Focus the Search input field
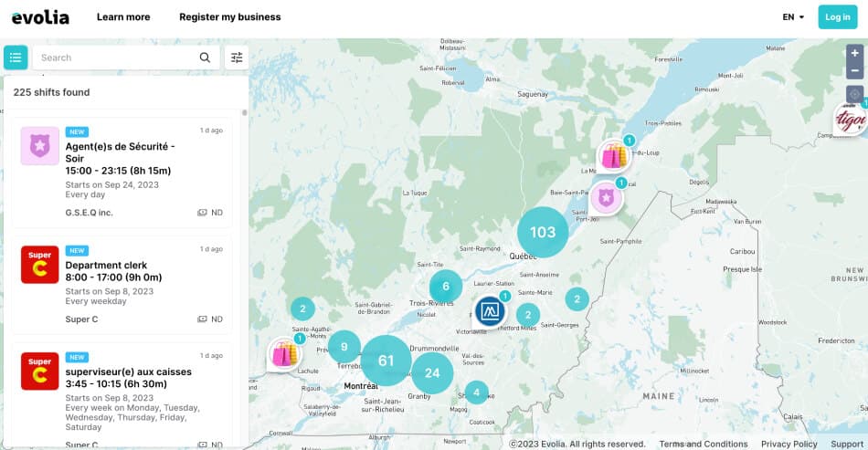The image size is (868, 450). 114,58
